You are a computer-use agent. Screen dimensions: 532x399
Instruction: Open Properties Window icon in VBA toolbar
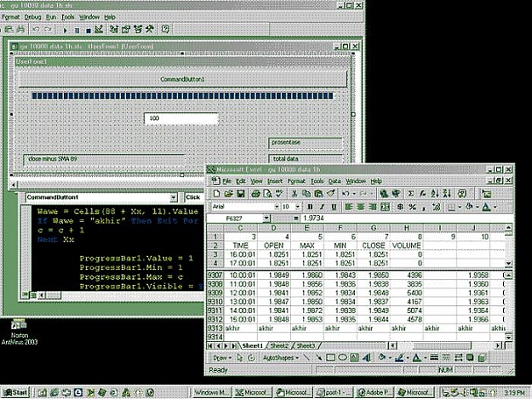click(126, 30)
